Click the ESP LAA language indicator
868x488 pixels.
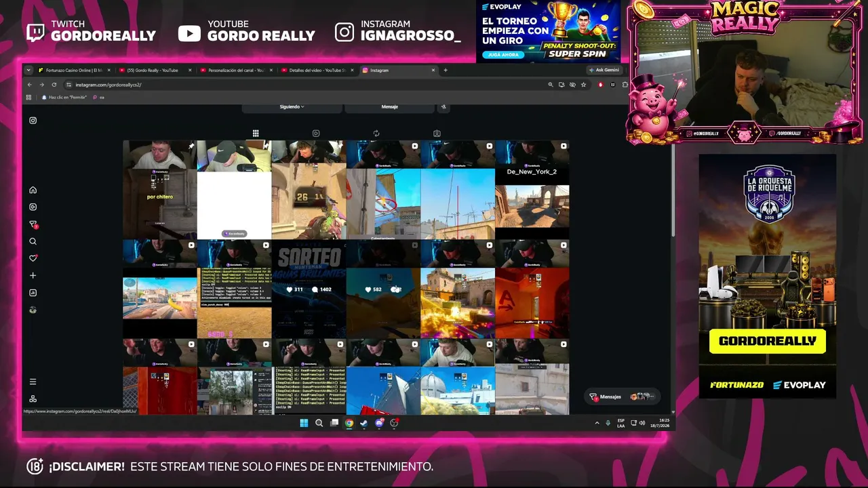coord(621,423)
